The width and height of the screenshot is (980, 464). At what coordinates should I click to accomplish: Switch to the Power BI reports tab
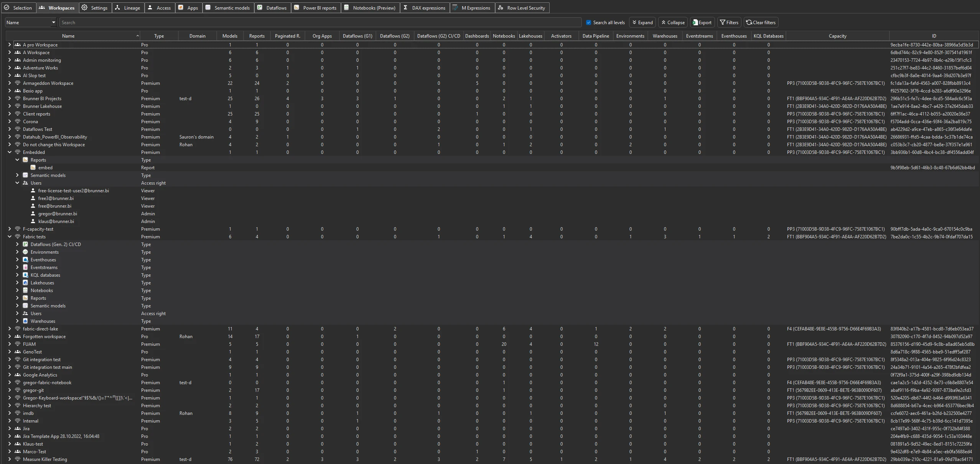click(x=316, y=8)
